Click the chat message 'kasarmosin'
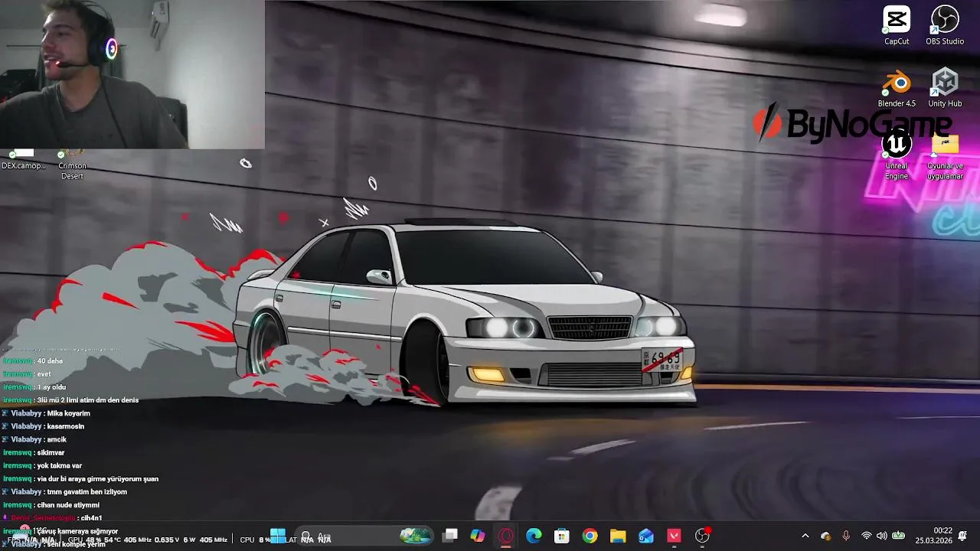This screenshot has height=551, width=980. [65, 426]
